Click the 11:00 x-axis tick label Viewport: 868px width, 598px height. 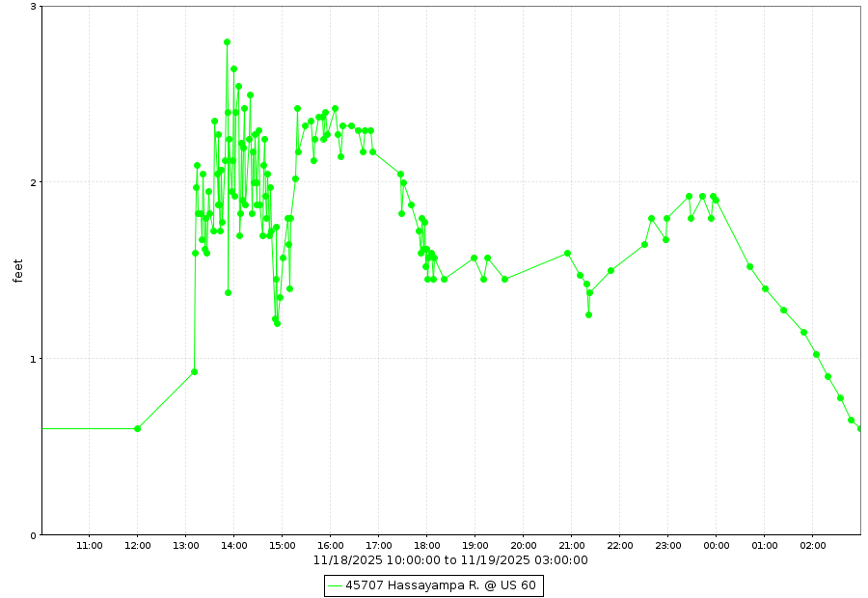[x=89, y=546]
